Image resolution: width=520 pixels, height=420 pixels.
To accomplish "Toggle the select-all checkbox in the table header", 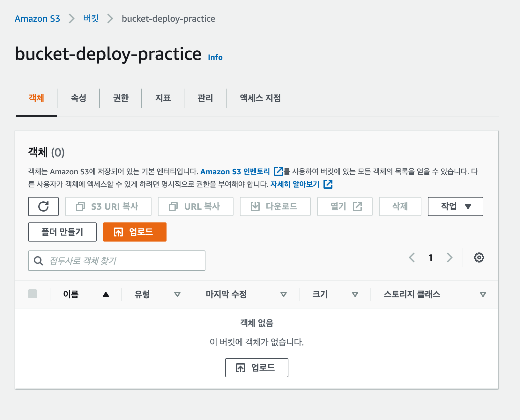I will tap(33, 294).
